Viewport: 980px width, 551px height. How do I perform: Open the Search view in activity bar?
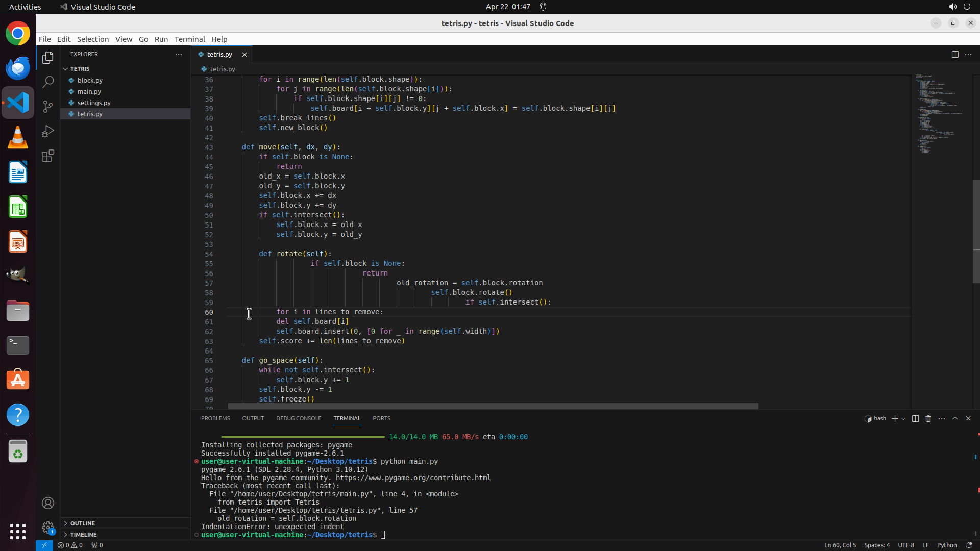tap(48, 82)
